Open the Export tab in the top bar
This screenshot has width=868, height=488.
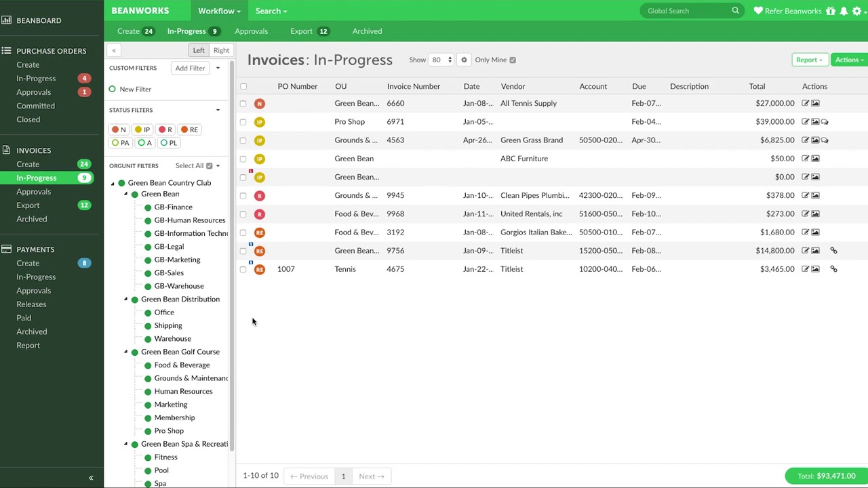(309, 31)
